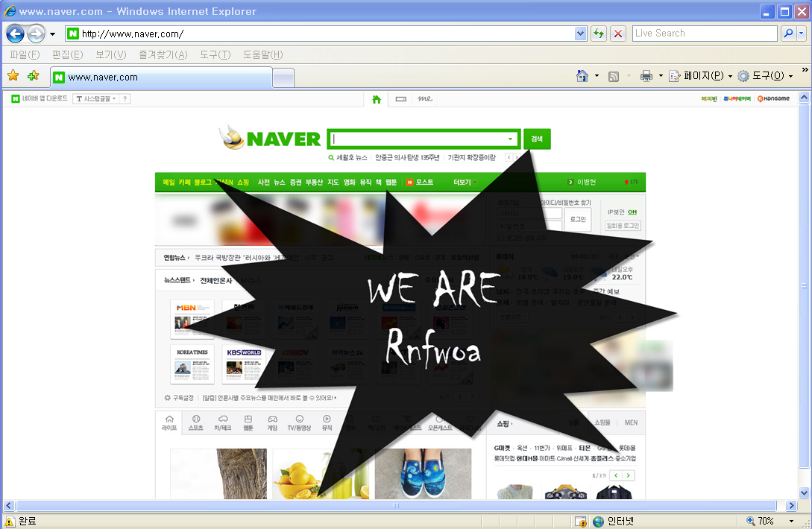
Task: Open the recent pages dropdown arrow
Action: (x=52, y=35)
